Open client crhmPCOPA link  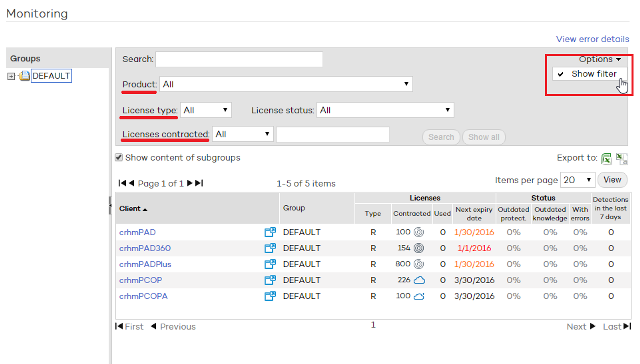click(x=143, y=296)
